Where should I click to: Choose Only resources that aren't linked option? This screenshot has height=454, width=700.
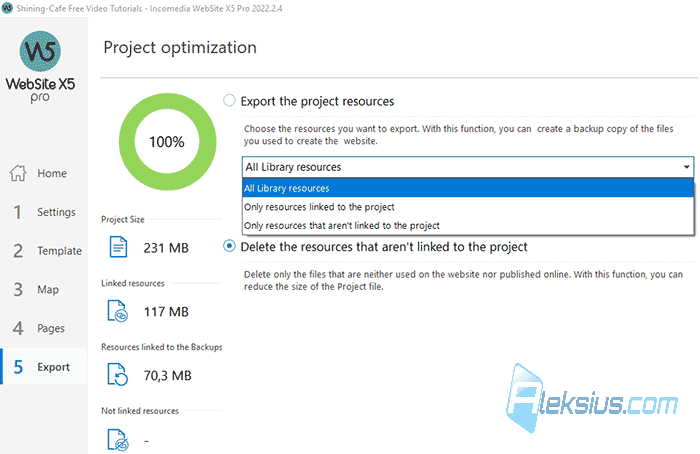[x=468, y=225]
